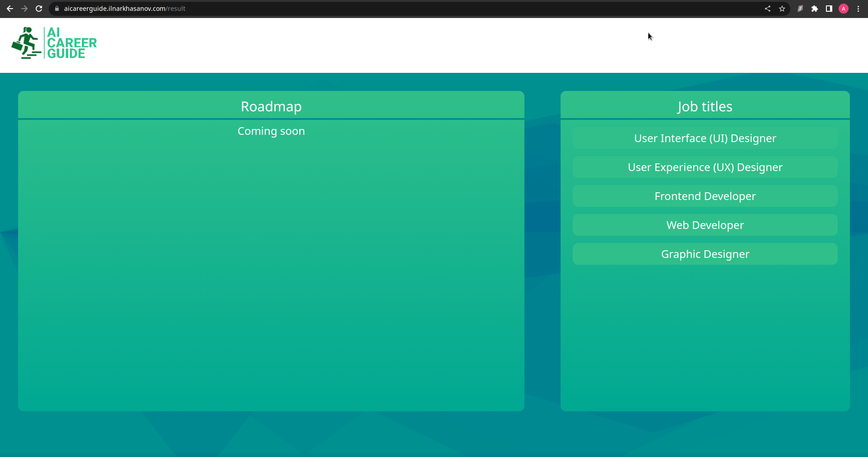Open the profile avatar labeled A
This screenshot has width=868, height=457.
click(844, 9)
